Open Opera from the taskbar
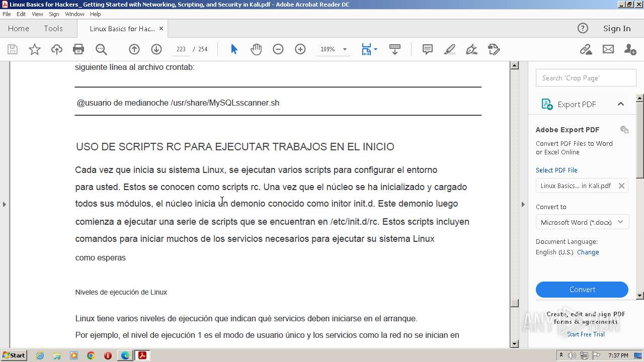The width and height of the screenshot is (644, 362). click(x=108, y=355)
